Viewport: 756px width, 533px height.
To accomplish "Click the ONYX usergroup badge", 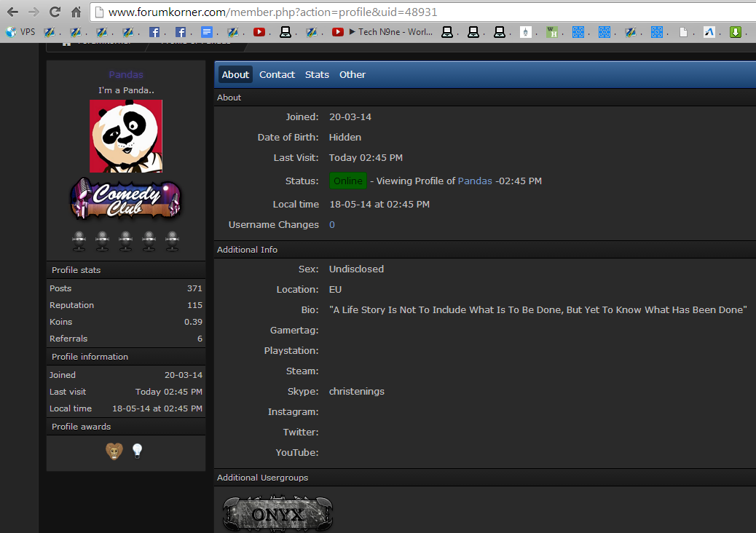I will coord(277,514).
